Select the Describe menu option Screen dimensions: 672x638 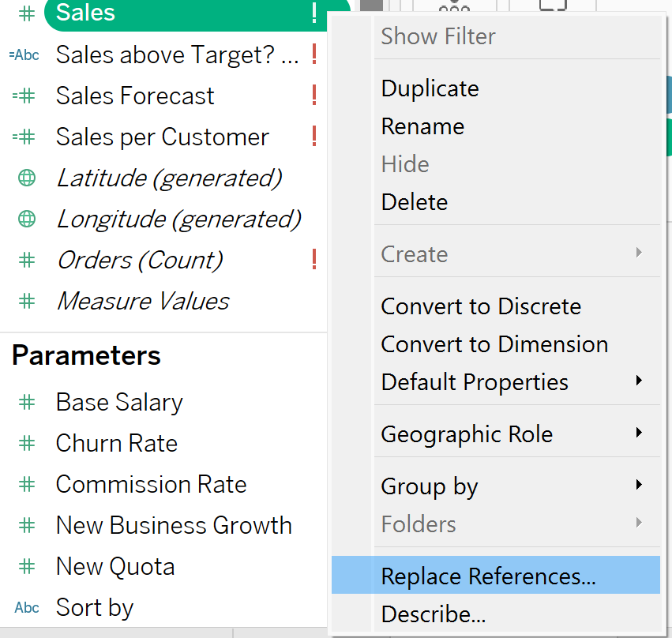point(433,614)
